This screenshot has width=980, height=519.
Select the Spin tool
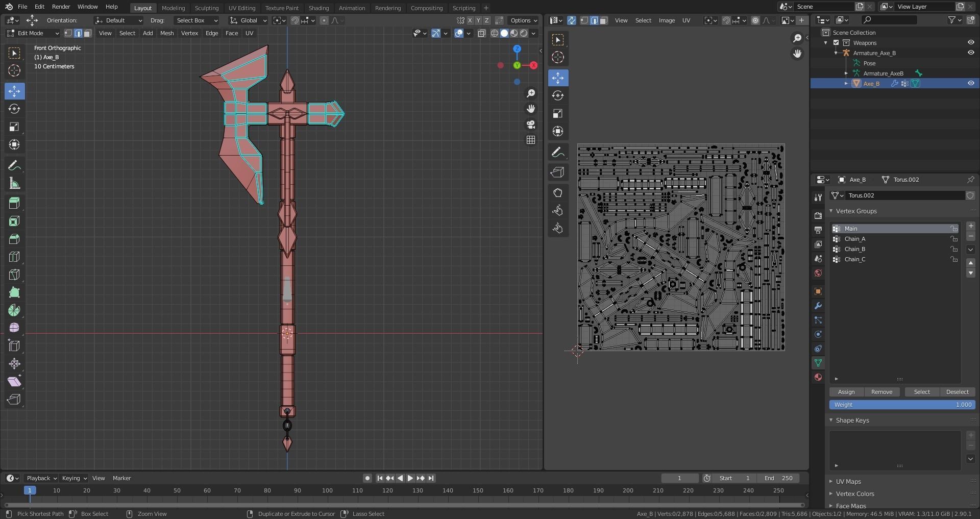tap(14, 310)
